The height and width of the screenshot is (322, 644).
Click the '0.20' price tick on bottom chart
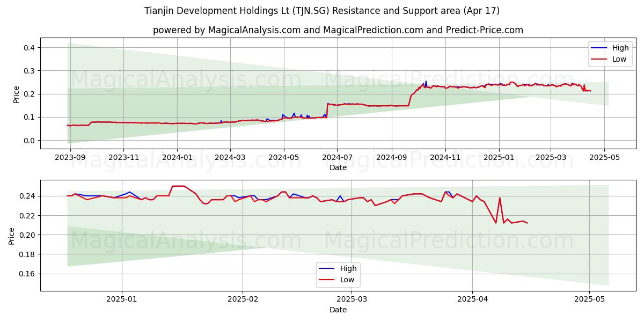[27, 235]
